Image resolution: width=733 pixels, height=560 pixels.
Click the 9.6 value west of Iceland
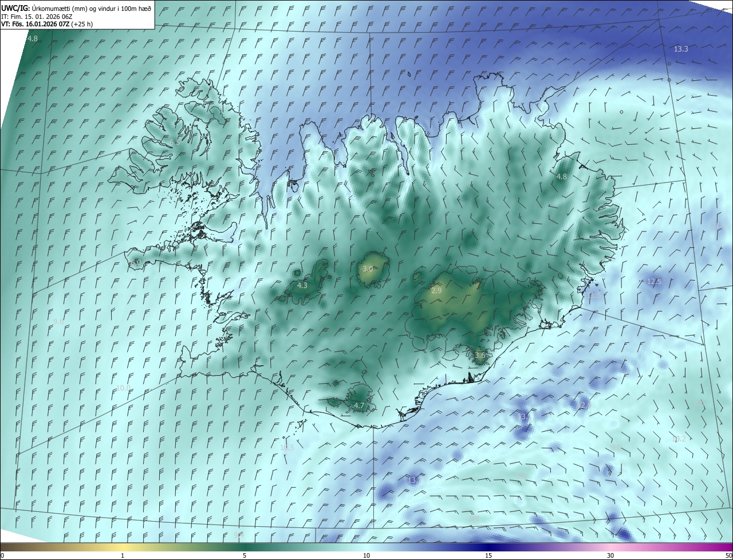[58, 322]
